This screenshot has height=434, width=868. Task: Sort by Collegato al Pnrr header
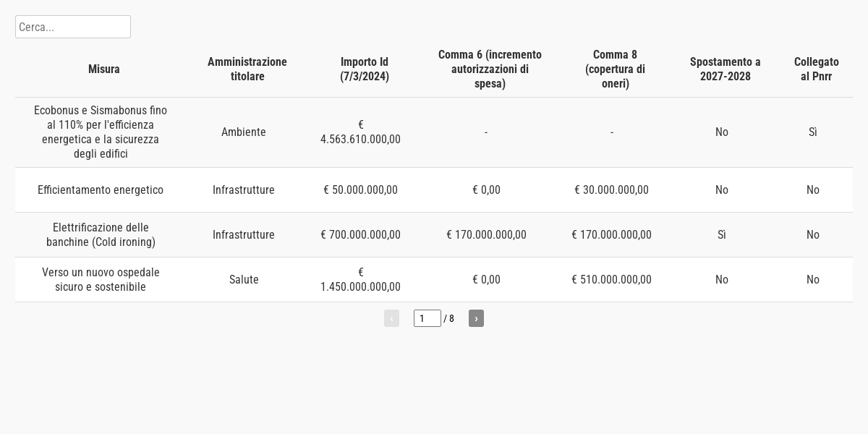816,69
